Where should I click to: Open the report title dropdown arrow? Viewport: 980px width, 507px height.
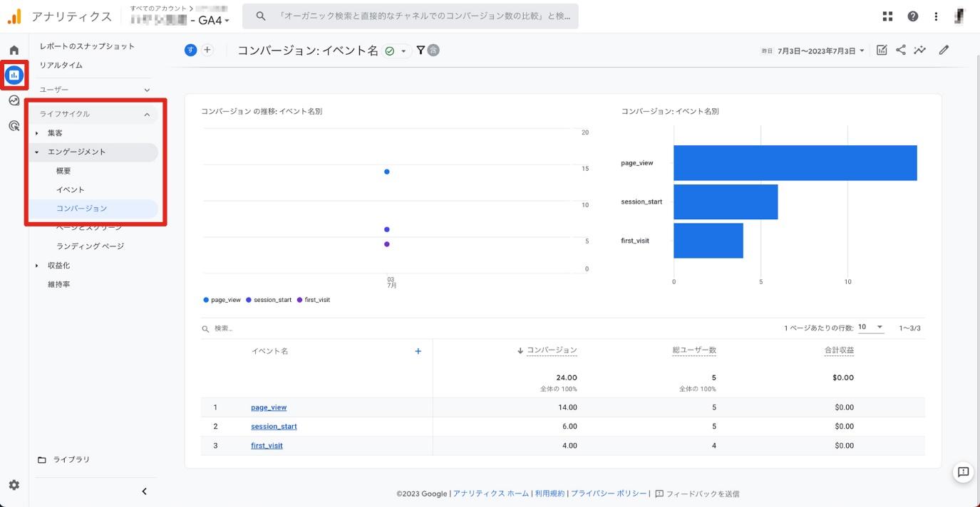tap(403, 51)
